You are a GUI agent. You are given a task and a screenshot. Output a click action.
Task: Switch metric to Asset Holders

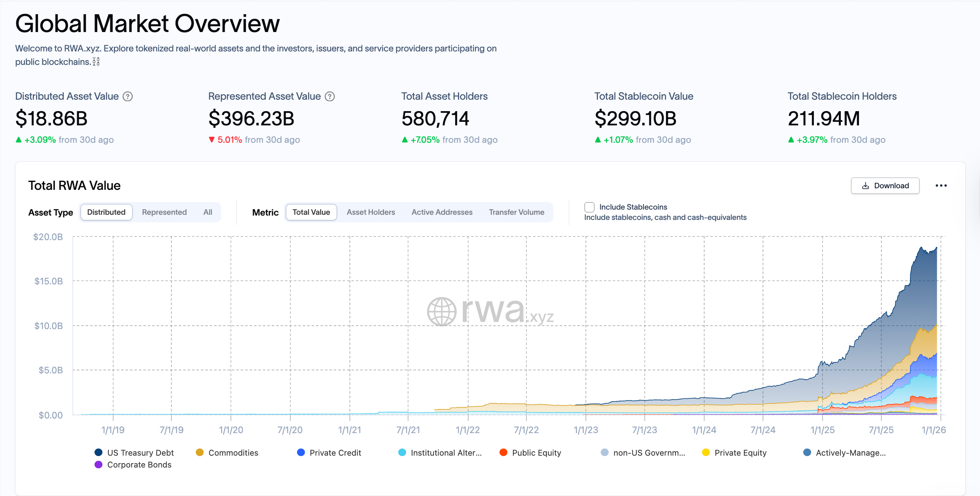point(371,212)
